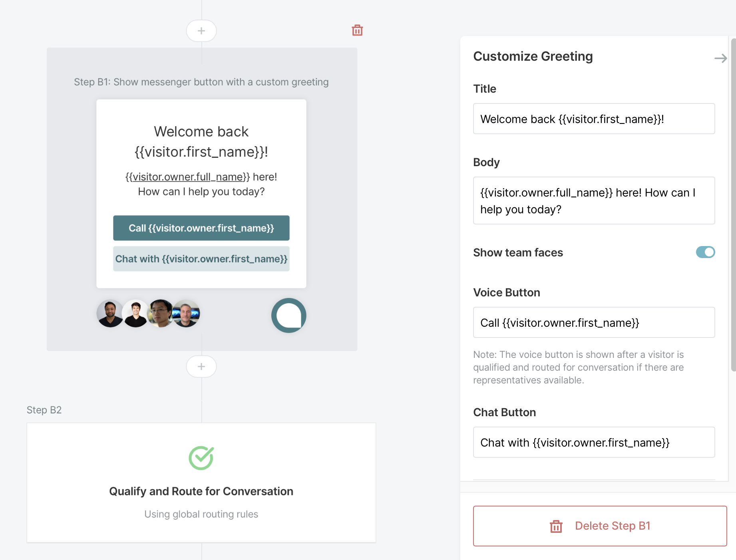
Task: Click 'Using global routing rules' text
Action: point(201,514)
